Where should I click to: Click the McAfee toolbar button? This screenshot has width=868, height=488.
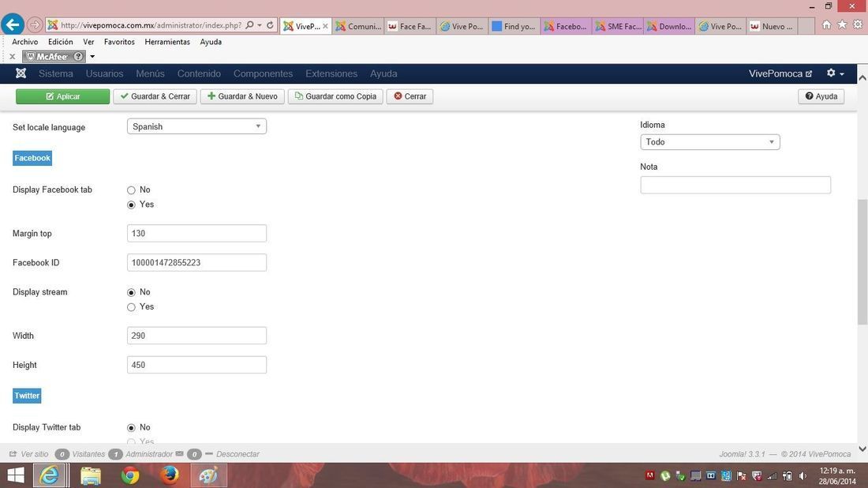coord(54,57)
